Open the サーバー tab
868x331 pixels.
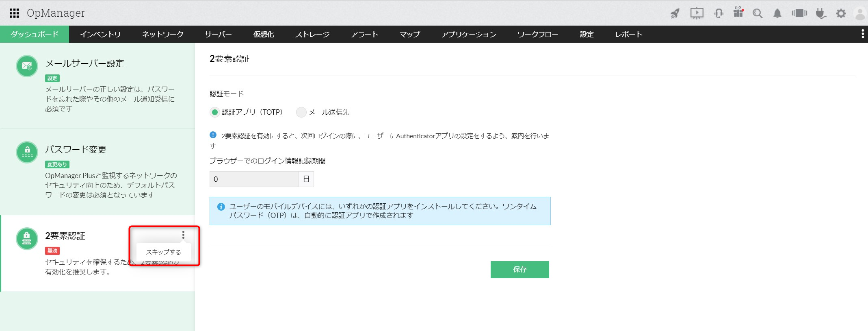(218, 34)
